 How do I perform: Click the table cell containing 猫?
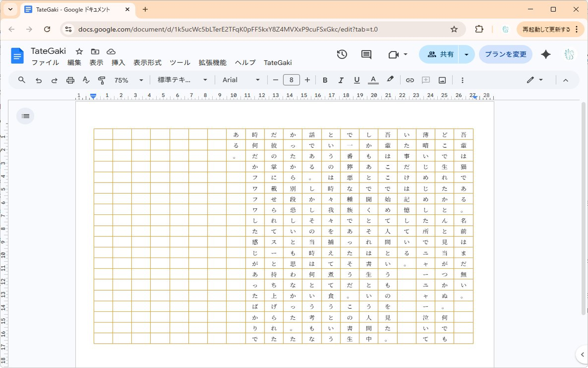[464, 167]
